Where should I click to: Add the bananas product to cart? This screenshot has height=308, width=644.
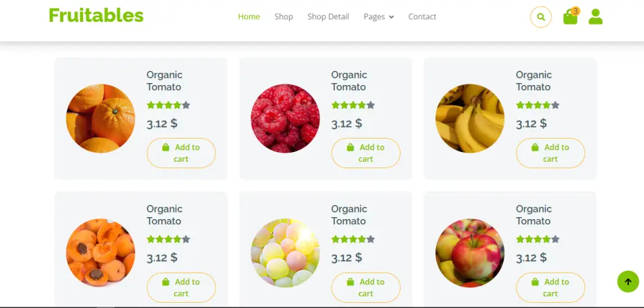[x=551, y=153]
